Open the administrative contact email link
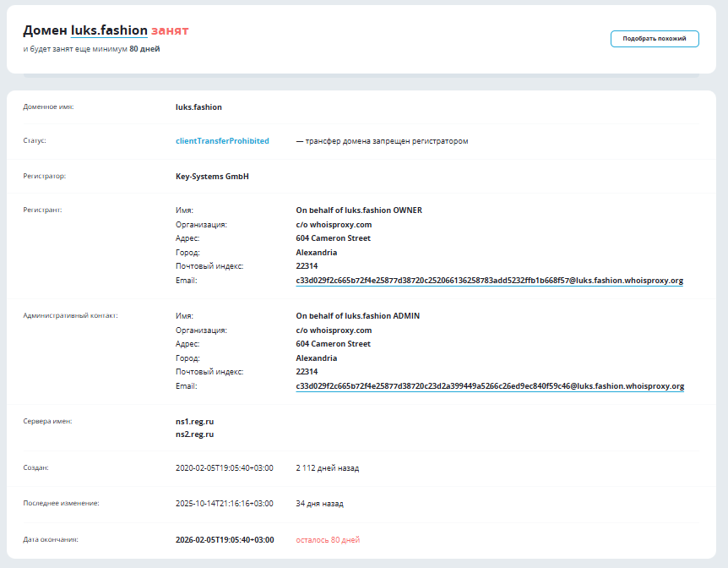The width and height of the screenshot is (728, 568). 489,386
